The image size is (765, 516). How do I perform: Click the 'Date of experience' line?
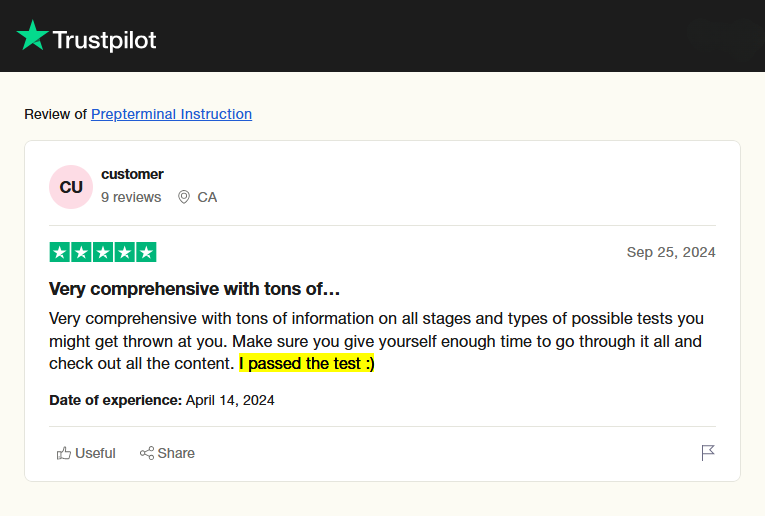[161, 400]
